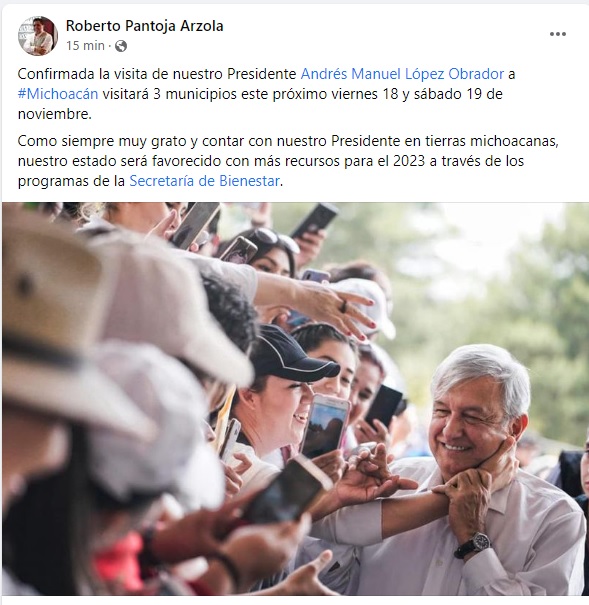
Task: Click the black baseball cap in the photo
Action: (x=291, y=354)
